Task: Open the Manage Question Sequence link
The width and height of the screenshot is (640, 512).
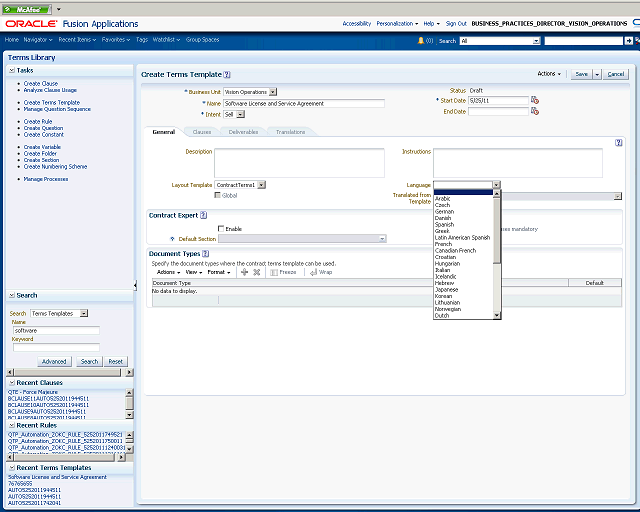Action: click(57, 109)
